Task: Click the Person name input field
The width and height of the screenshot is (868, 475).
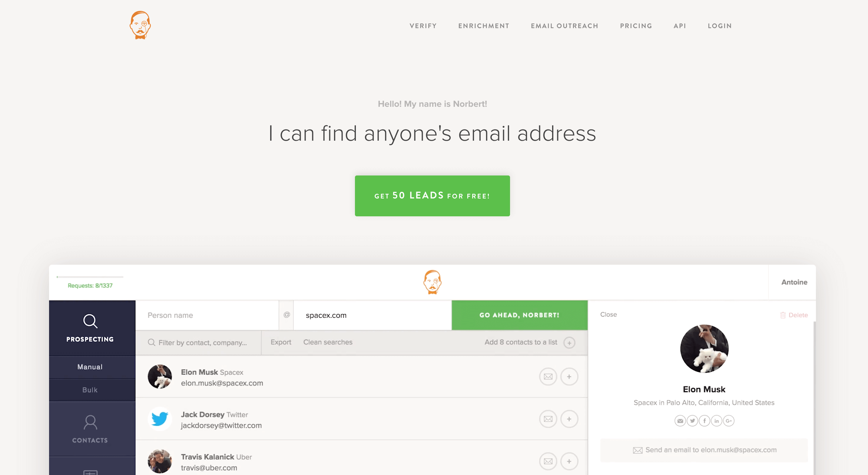Action: pyautogui.click(x=207, y=315)
